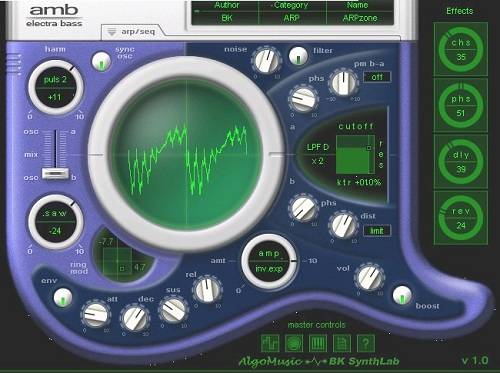Click the dist limit mode button

tap(377, 231)
